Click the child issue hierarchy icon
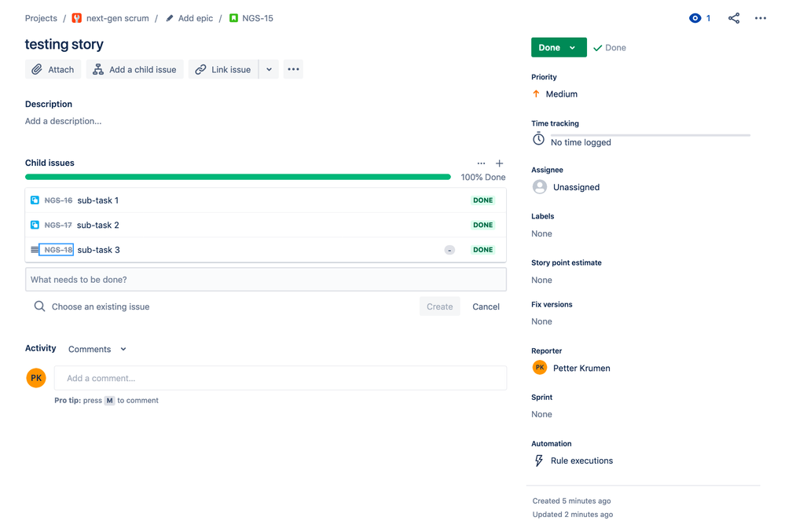 [x=98, y=70]
